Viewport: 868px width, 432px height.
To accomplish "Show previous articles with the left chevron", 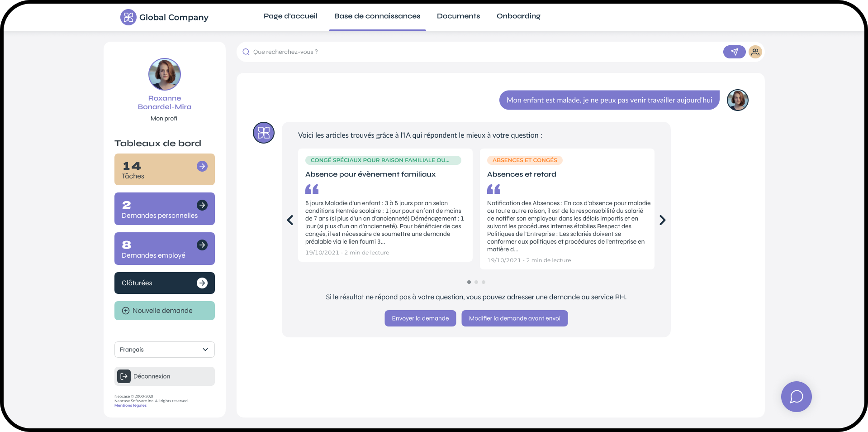I will tap(290, 220).
